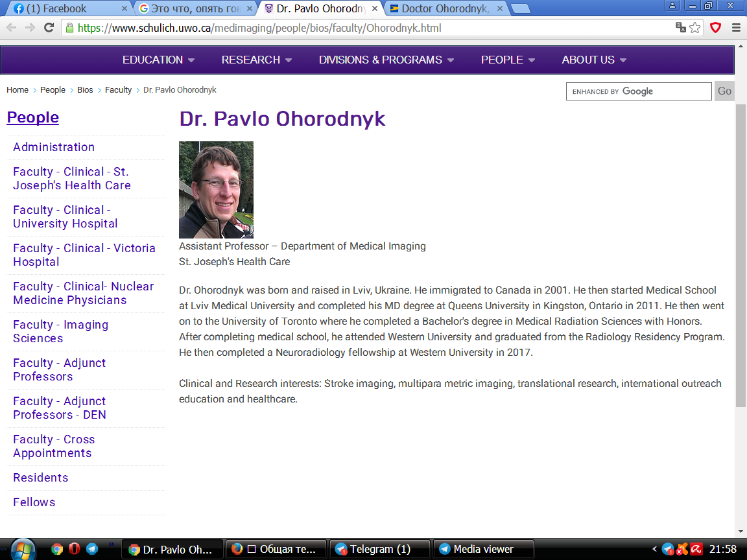Switch to Media viewer taskbar button
Screen dimensions: 747x560
pos(484,550)
